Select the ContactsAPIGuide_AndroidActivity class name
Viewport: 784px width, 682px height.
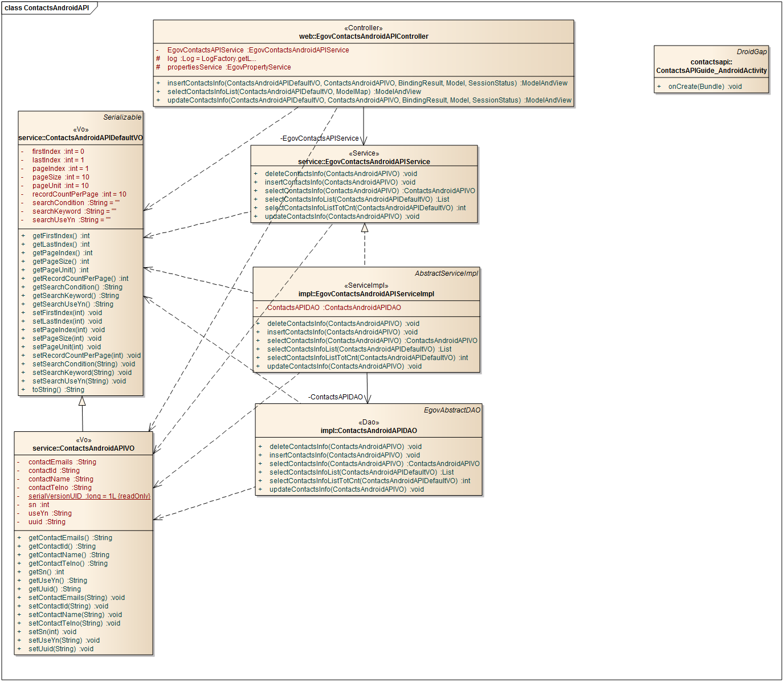click(x=711, y=71)
